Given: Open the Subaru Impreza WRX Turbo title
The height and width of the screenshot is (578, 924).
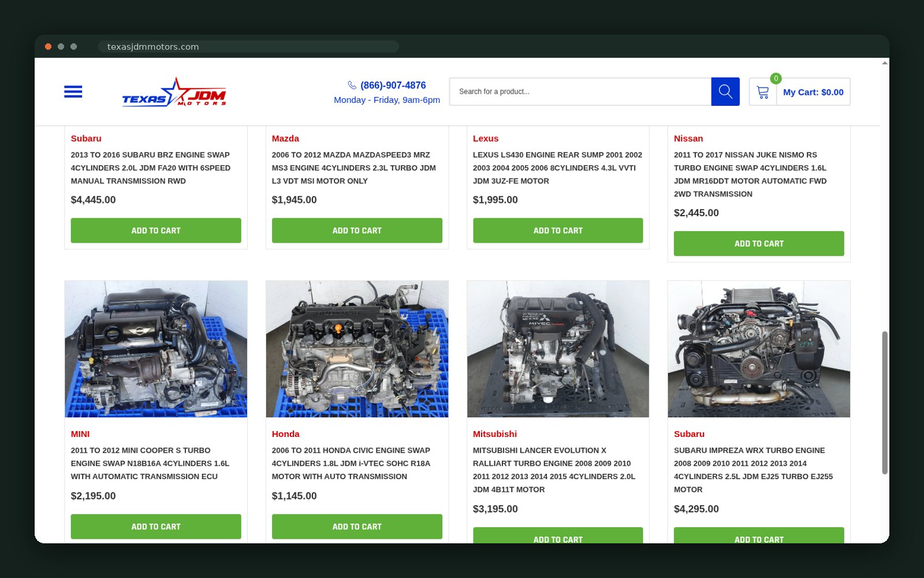Looking at the screenshot, I should click(x=754, y=469).
